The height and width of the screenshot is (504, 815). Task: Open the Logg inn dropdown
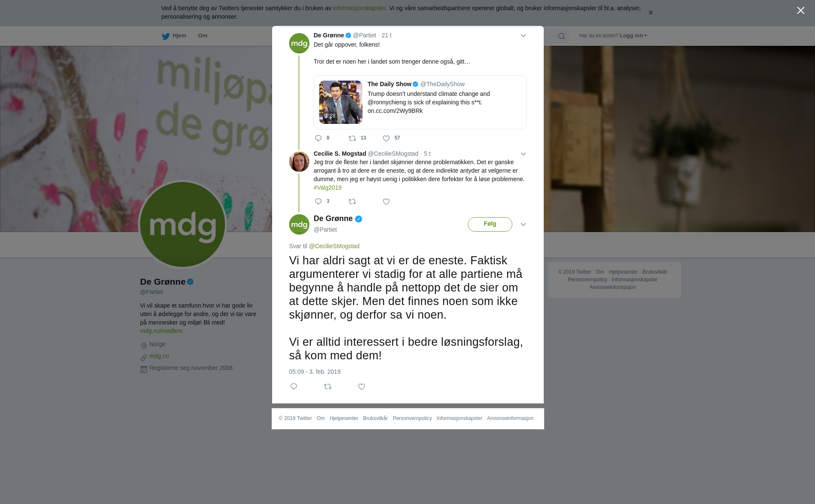(x=633, y=36)
